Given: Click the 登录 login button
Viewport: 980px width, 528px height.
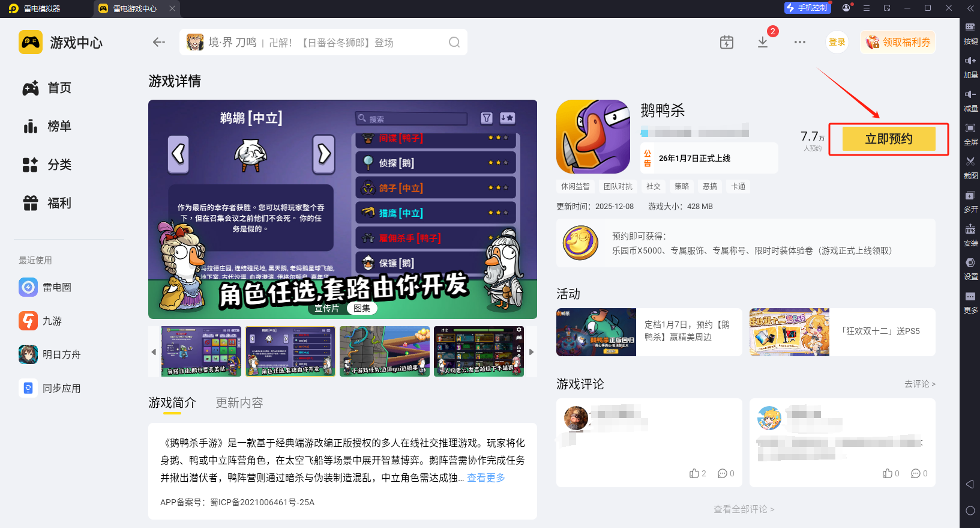Looking at the screenshot, I should (x=837, y=42).
